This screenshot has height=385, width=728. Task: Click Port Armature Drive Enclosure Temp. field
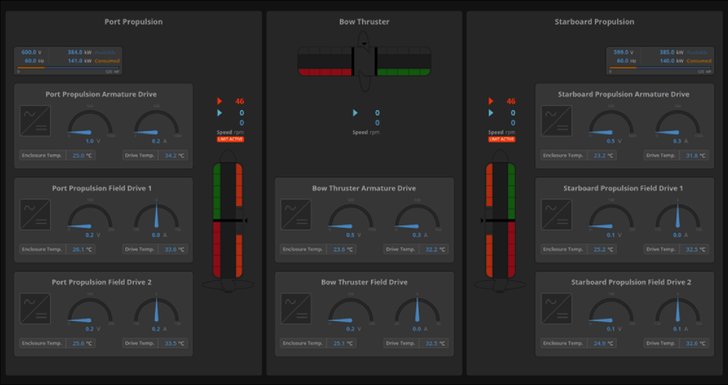tap(58, 156)
